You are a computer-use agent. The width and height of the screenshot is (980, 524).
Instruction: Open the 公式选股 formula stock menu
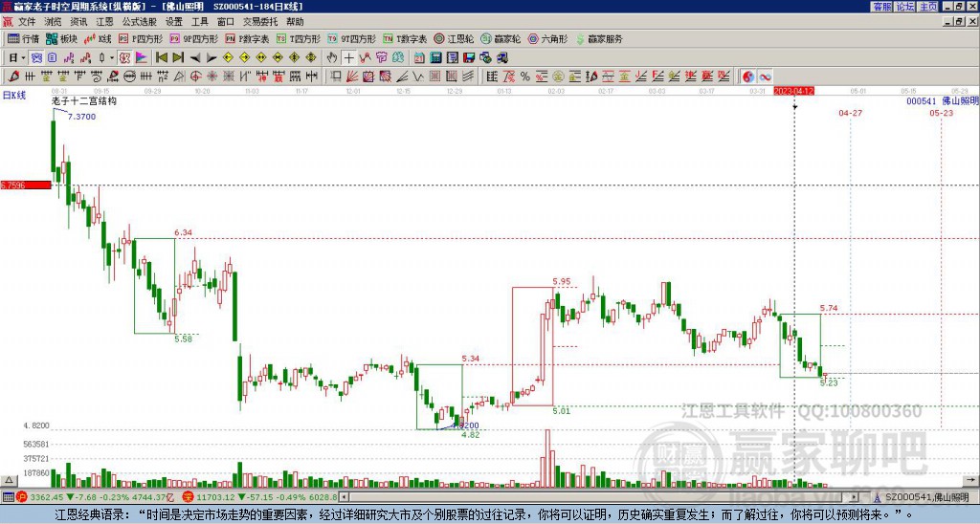click(140, 21)
